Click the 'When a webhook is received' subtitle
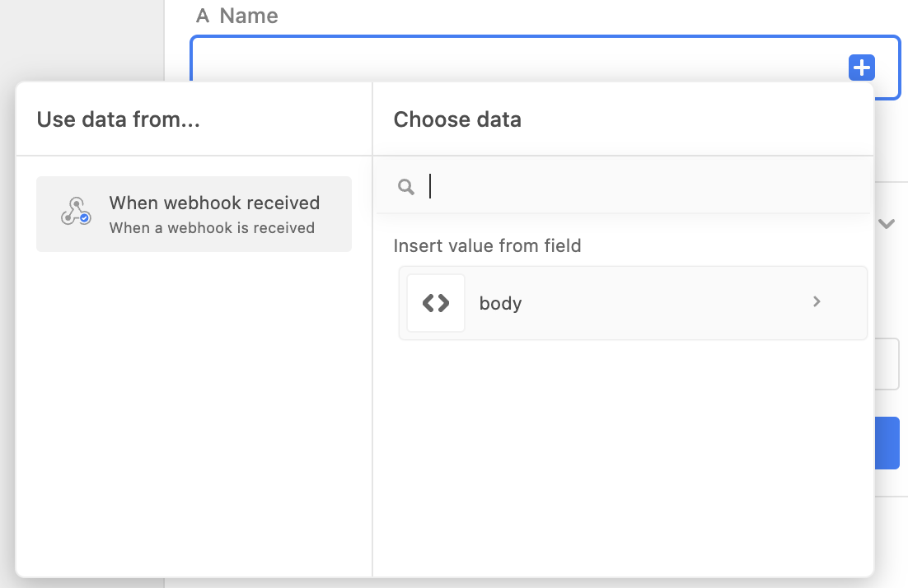Viewport: 908px width, 588px height. click(x=212, y=228)
